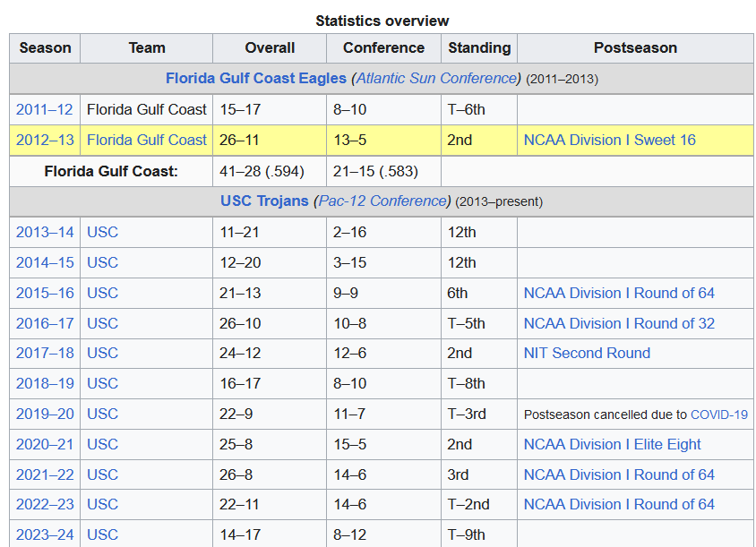Open Round of 64 link in 2021–22 row

coord(619,474)
